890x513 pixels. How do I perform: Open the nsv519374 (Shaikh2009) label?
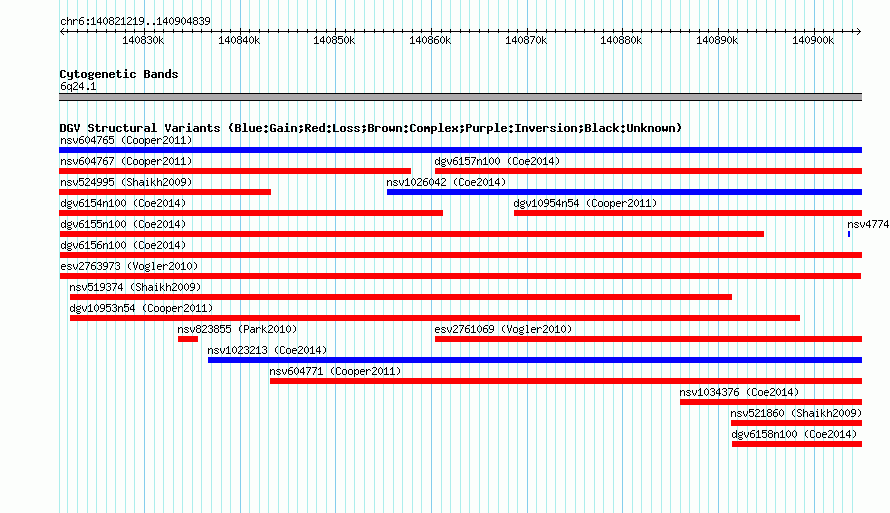tap(135, 287)
